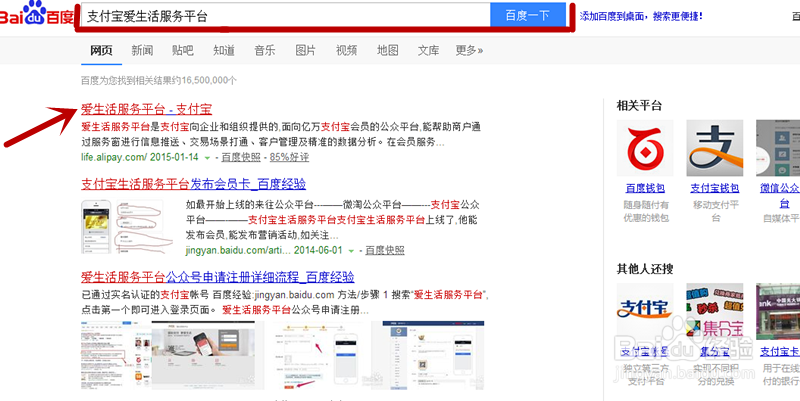
Task: Expand dropdown arrow after life.alipay.com date
Action: [207, 158]
